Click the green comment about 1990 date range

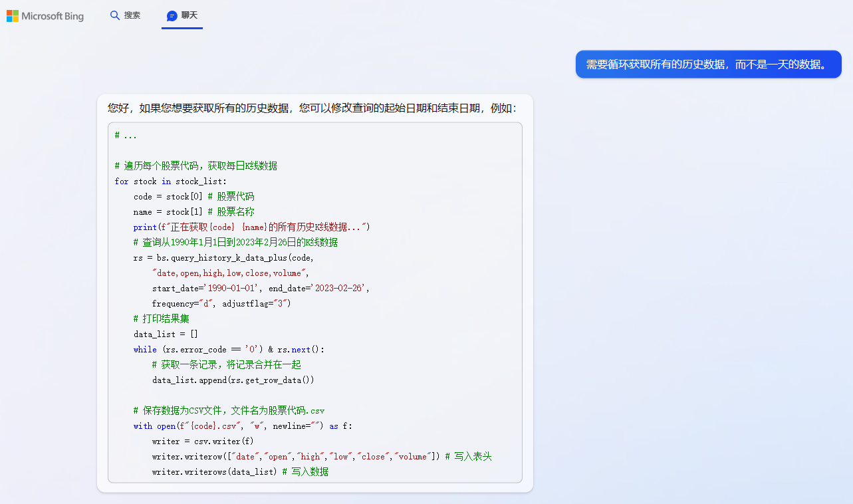click(x=236, y=242)
